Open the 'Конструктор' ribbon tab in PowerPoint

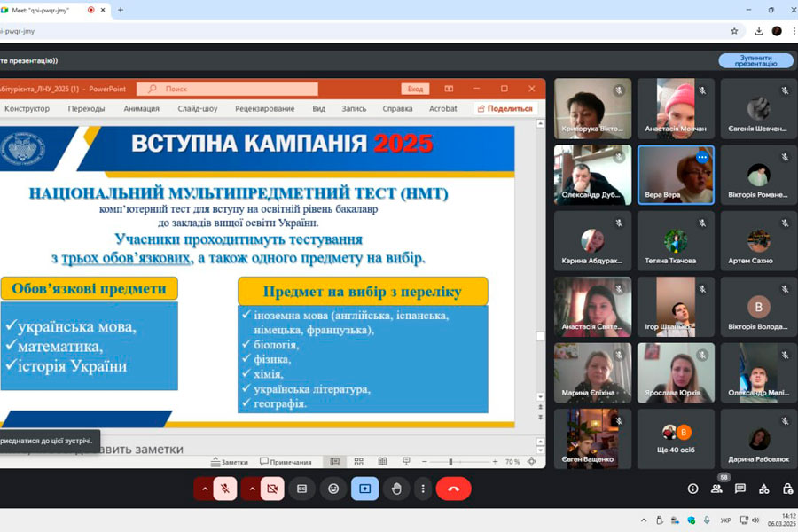(x=27, y=108)
